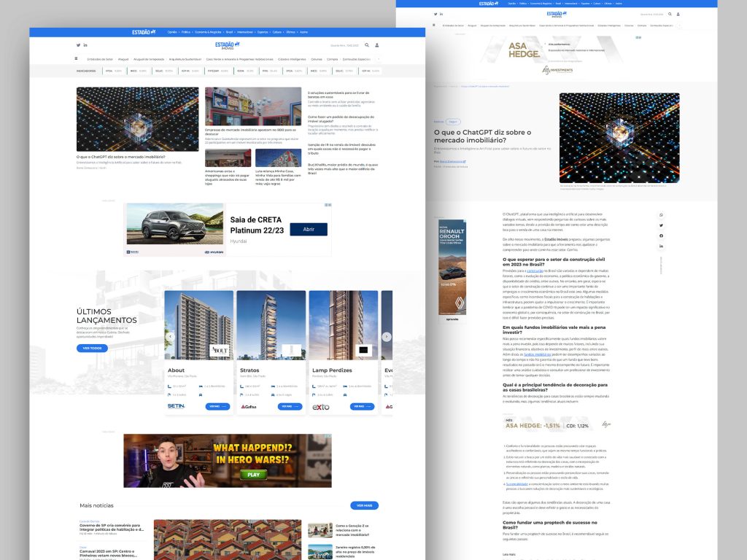Click the PLAY button on the Hero Wars ad
This screenshot has width=747, height=560.
tap(253, 474)
